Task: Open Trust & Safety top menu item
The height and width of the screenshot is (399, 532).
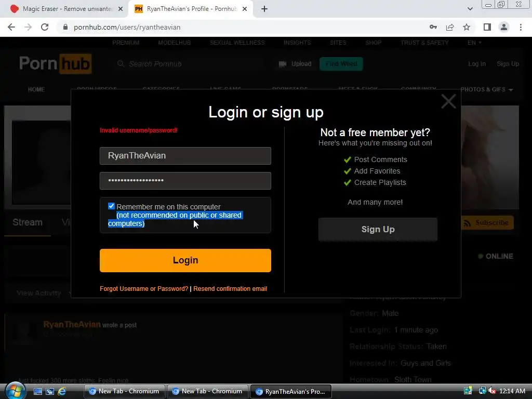Action: [424, 43]
